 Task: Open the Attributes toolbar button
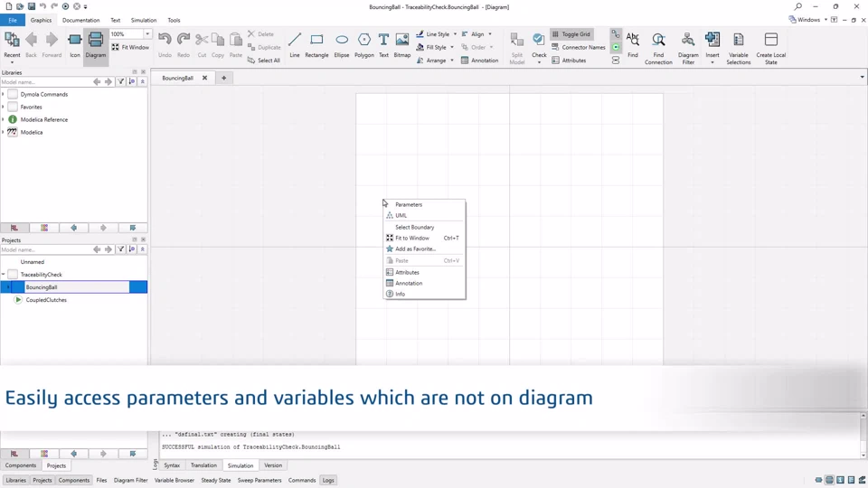click(x=569, y=61)
